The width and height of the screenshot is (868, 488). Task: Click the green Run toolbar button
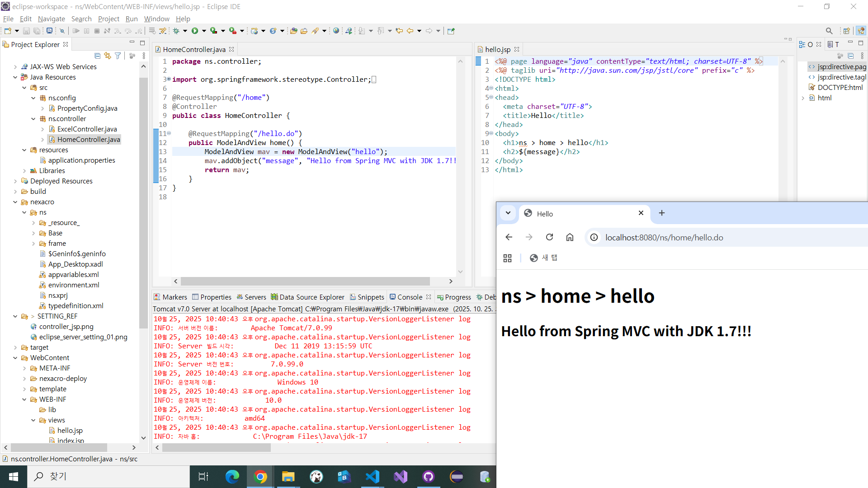click(195, 31)
